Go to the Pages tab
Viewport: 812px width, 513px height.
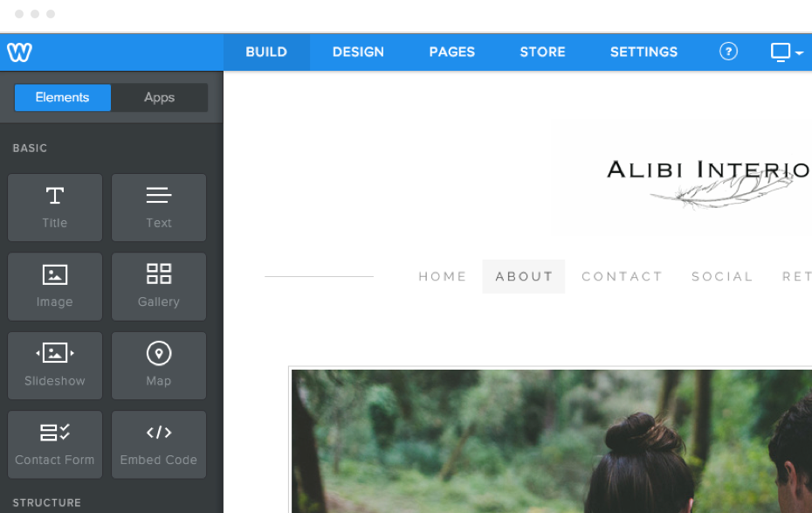click(451, 52)
